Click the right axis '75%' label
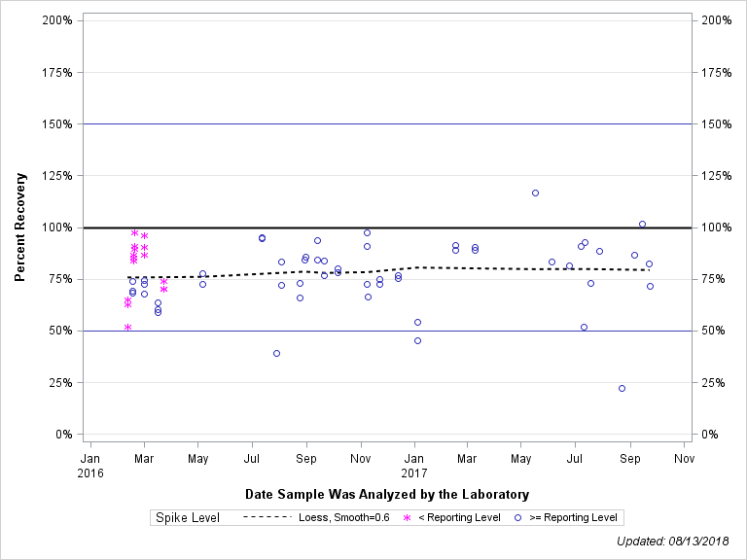 (713, 279)
